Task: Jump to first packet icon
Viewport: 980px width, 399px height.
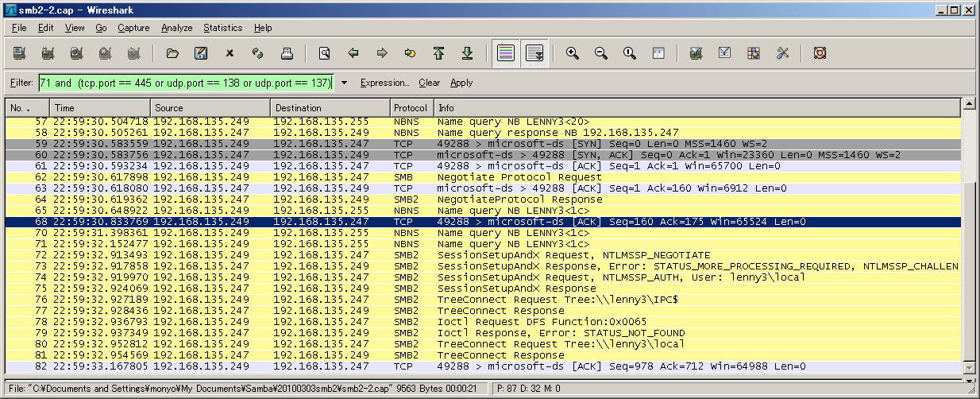Action: (438, 53)
